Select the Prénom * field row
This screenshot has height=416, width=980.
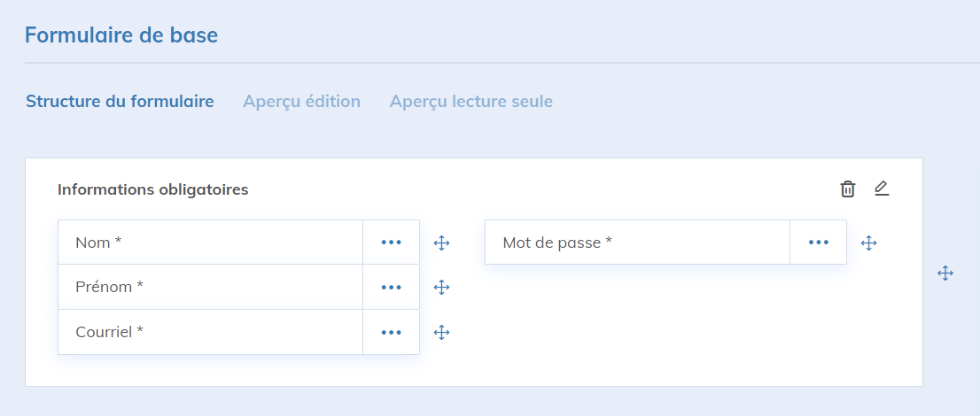click(210, 287)
